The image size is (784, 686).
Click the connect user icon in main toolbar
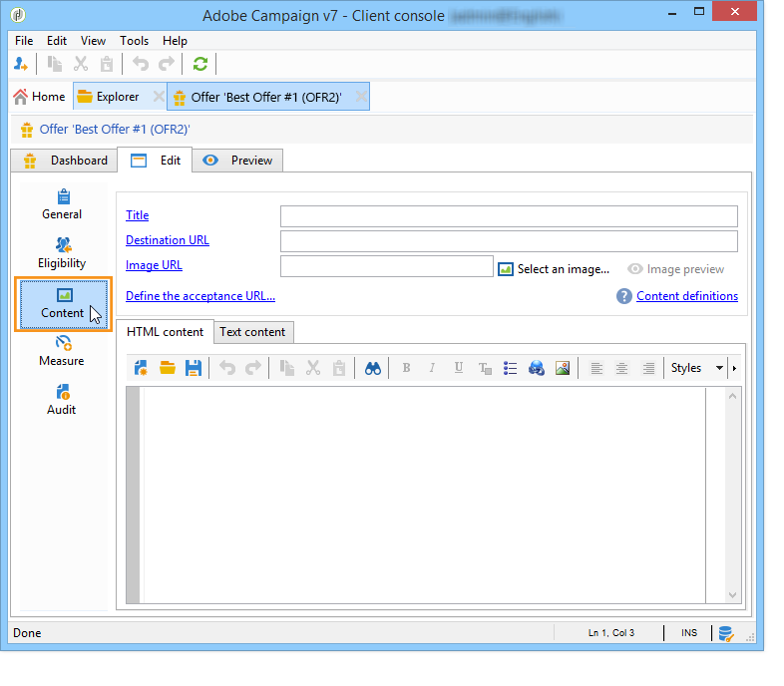[21, 64]
